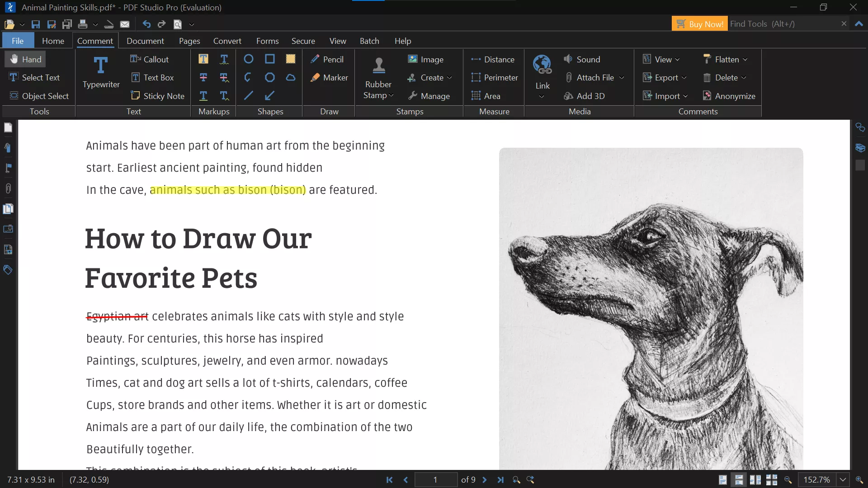
Task: Select the Typewriter tool
Action: point(100,72)
